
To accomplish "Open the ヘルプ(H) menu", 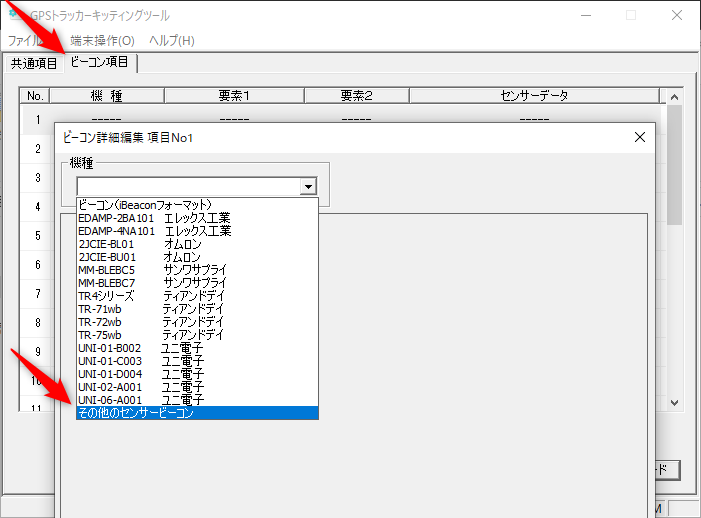I will coord(172,41).
